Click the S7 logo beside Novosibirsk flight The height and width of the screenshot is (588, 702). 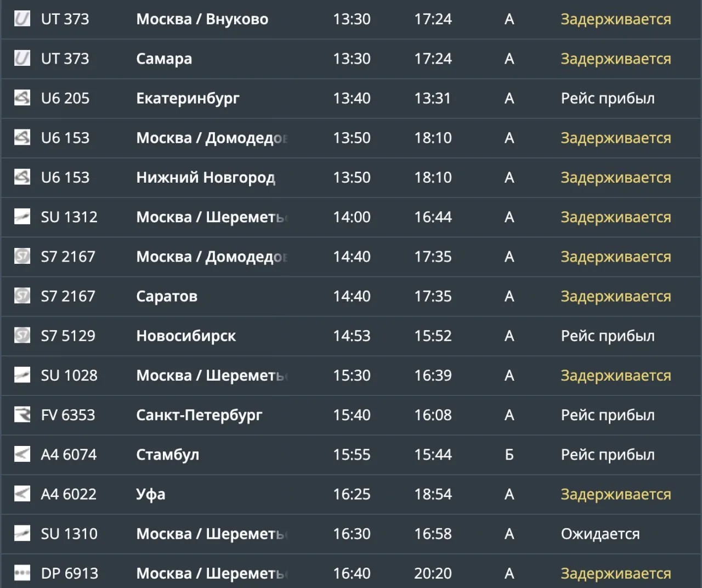22,335
